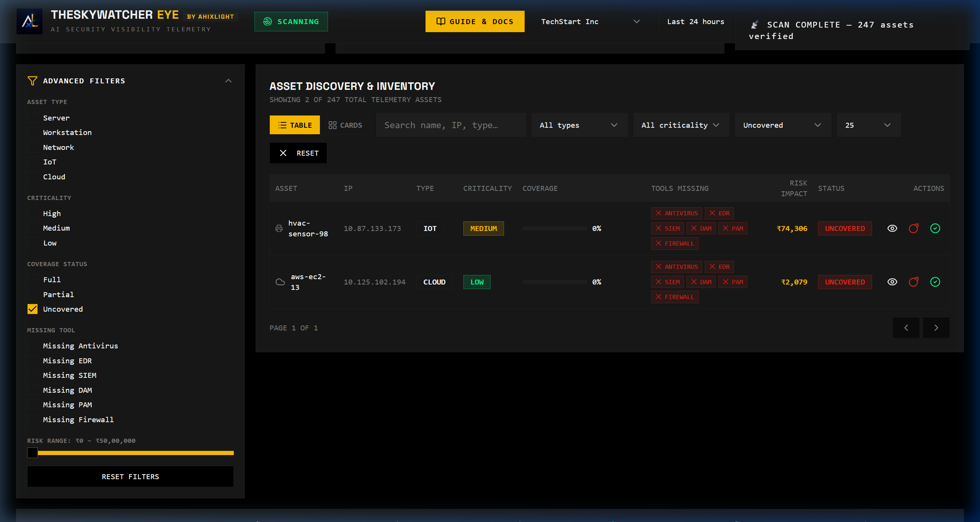The width and height of the screenshot is (980, 522).
Task: Sort by the Asset column header
Action: point(286,188)
